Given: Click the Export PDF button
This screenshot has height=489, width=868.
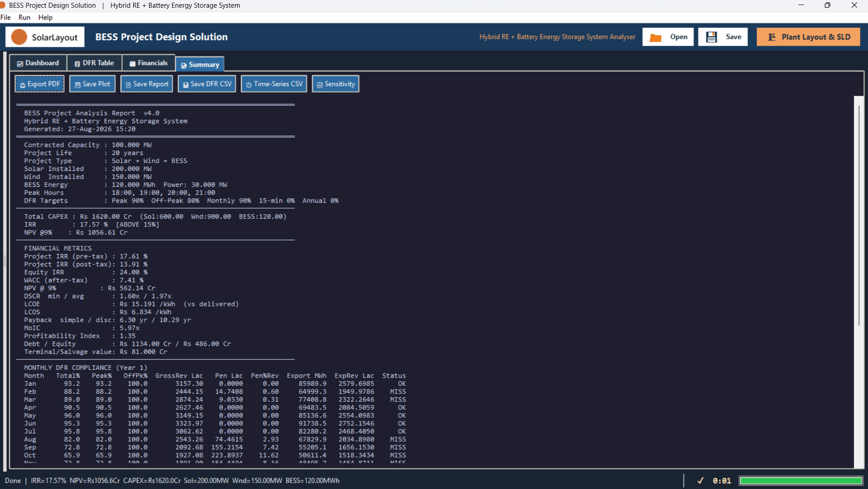Looking at the screenshot, I should click(40, 84).
